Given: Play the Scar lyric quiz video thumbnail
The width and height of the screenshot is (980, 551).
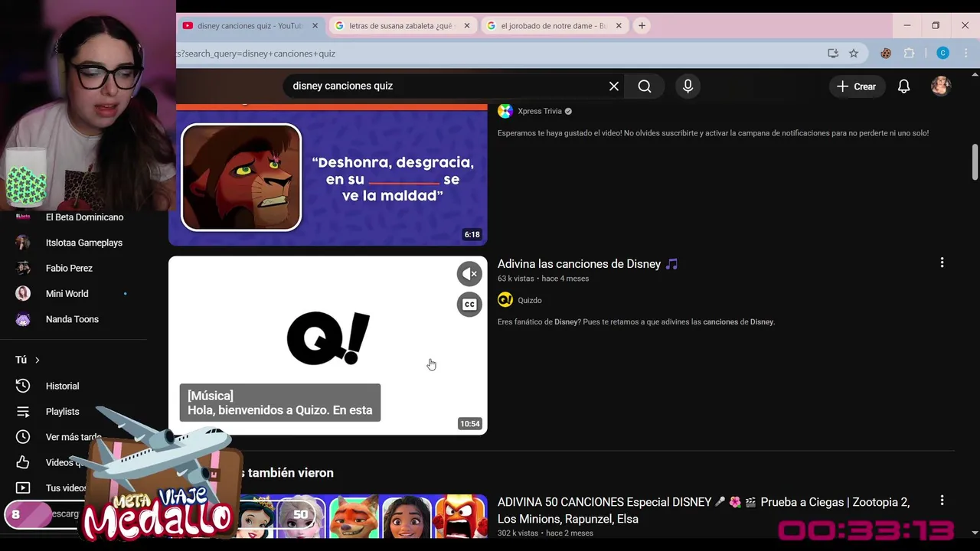Looking at the screenshot, I should tap(328, 174).
